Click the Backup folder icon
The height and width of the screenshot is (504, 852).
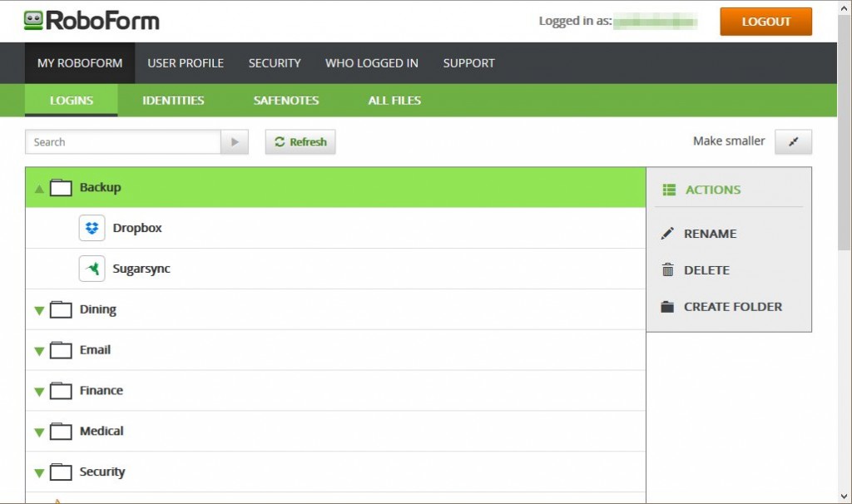[x=61, y=187]
